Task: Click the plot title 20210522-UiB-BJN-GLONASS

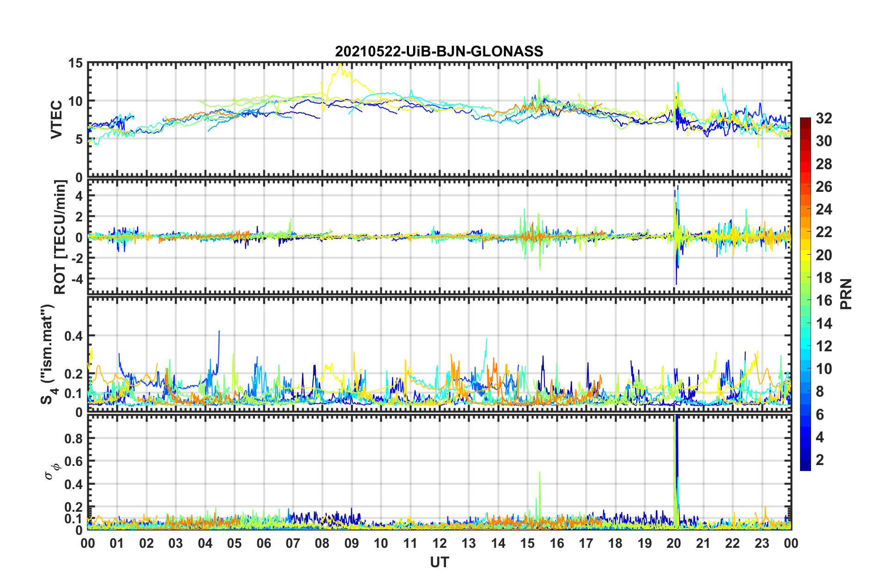Action: [439, 51]
